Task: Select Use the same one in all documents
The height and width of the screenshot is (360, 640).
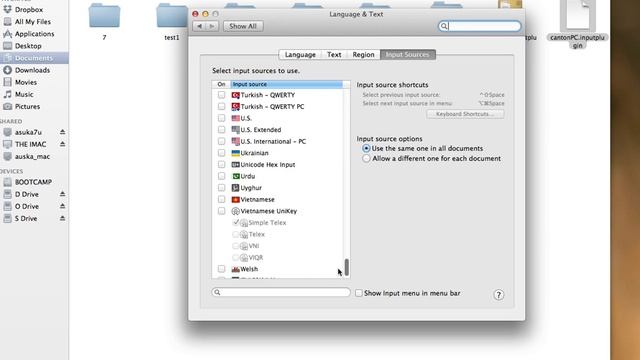Action: click(366, 149)
